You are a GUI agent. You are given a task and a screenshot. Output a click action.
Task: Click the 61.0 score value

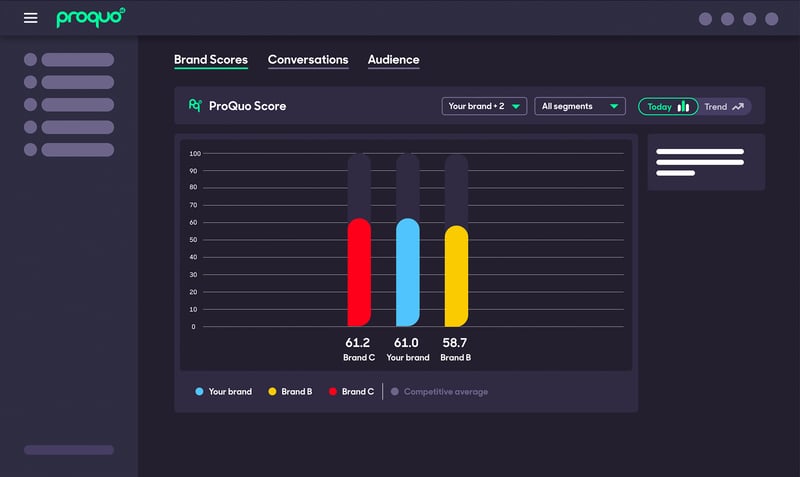tap(406, 342)
